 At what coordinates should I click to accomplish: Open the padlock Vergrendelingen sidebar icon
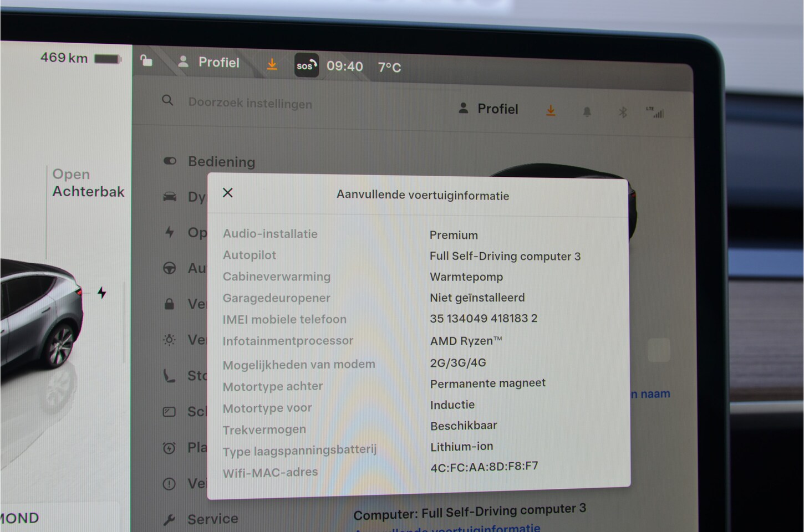(x=170, y=304)
